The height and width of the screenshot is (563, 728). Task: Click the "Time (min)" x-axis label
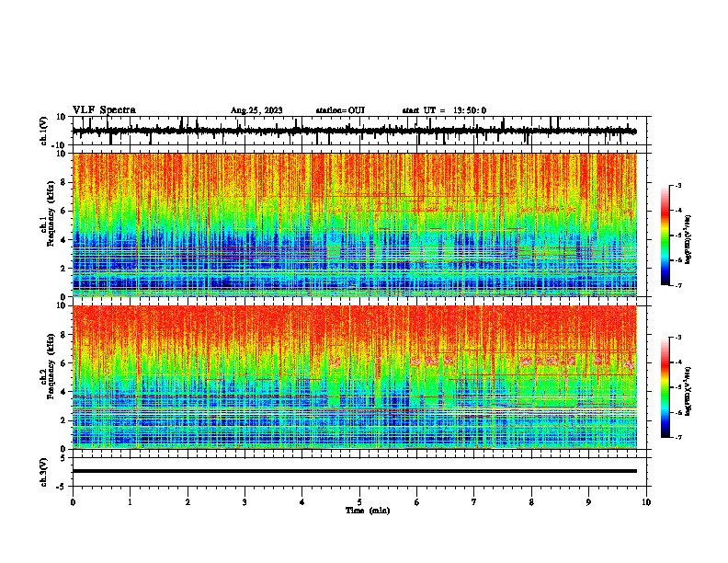[368, 511]
